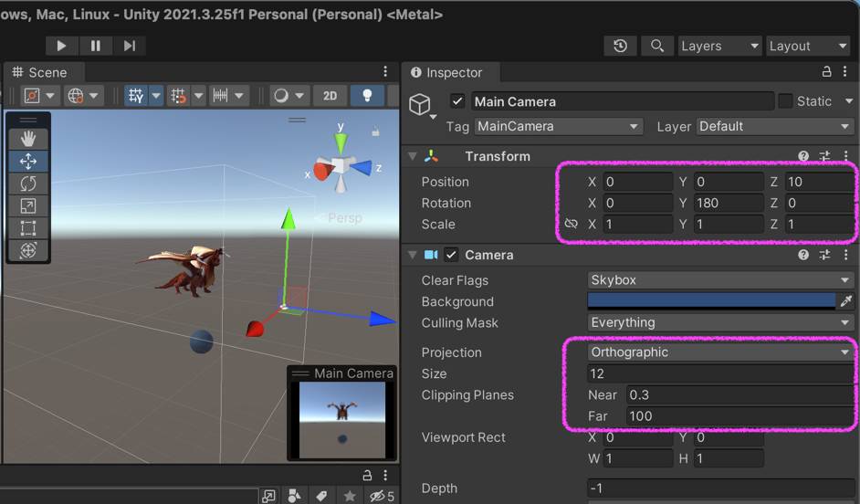860x504 pixels.
Task: Click the Step frame button
Action: [x=130, y=46]
